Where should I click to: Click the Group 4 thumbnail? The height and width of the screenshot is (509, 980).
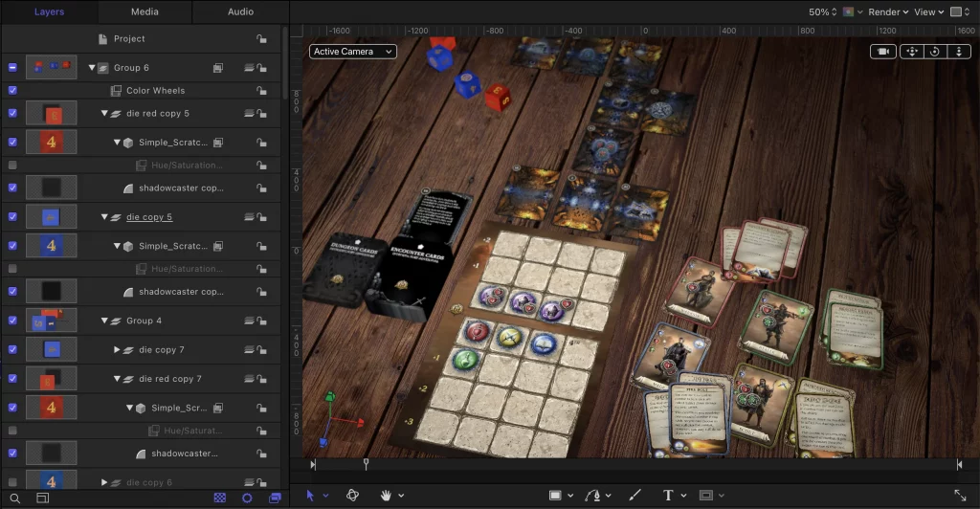(52, 321)
